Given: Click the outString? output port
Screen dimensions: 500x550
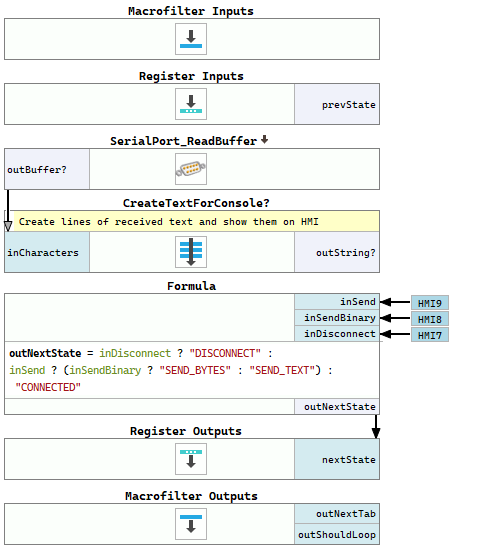Looking at the screenshot, I should coord(337,252).
